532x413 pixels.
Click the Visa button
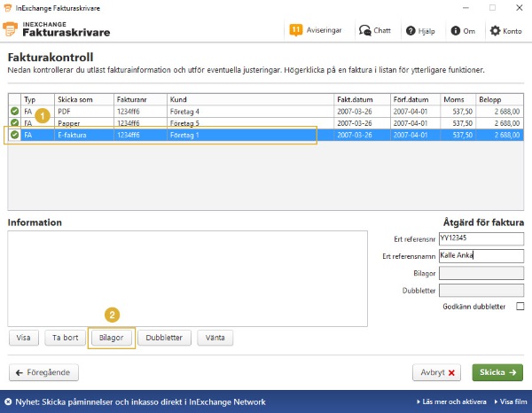point(23,338)
